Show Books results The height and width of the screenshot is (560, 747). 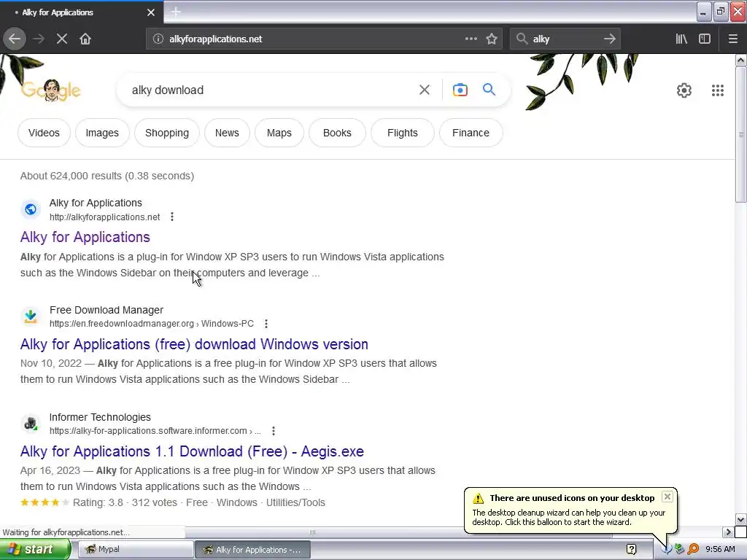[x=337, y=133]
